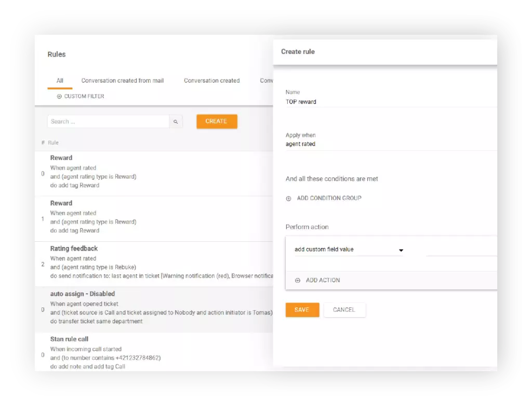This screenshot has height=406, width=532.
Task: Cancel rule creation
Action: point(344,309)
